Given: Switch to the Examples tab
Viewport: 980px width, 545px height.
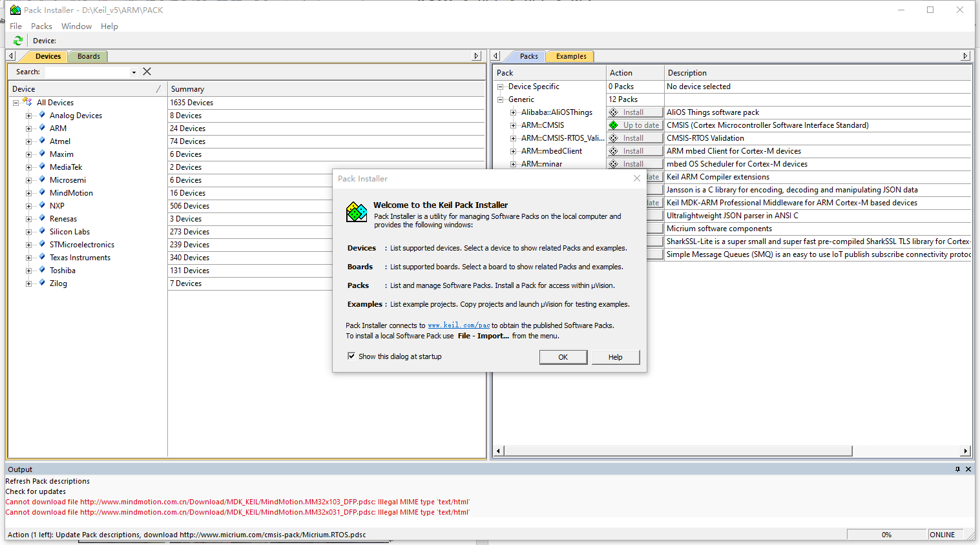Looking at the screenshot, I should pos(570,56).
